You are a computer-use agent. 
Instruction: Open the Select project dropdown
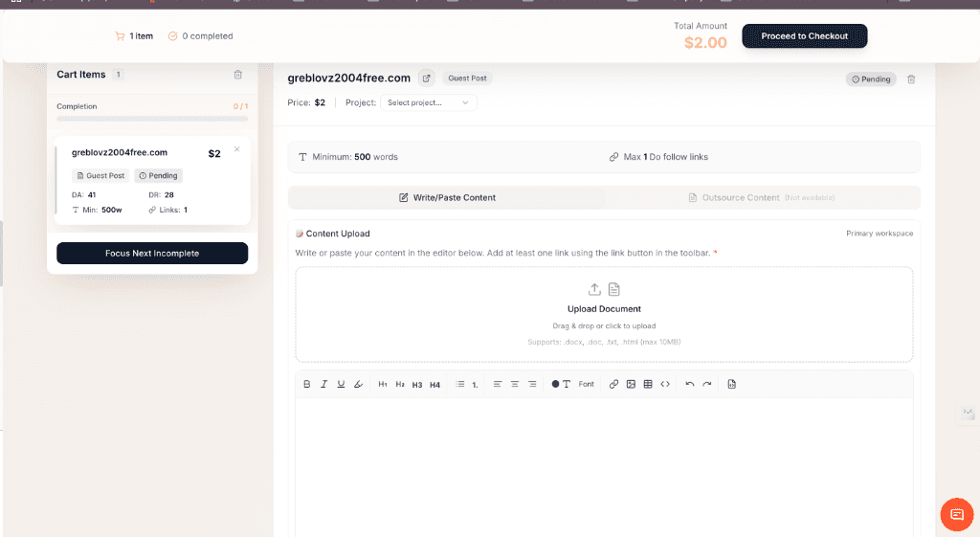428,102
